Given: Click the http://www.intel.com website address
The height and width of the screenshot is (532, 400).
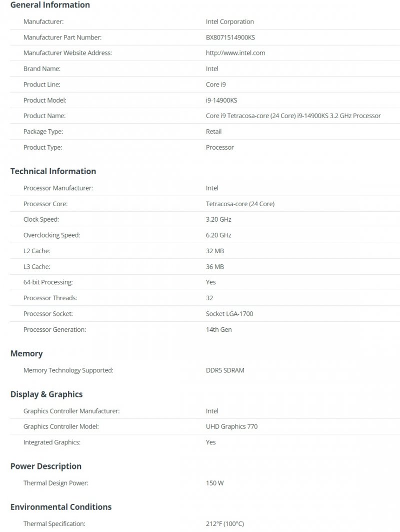Looking at the screenshot, I should click(x=235, y=53).
